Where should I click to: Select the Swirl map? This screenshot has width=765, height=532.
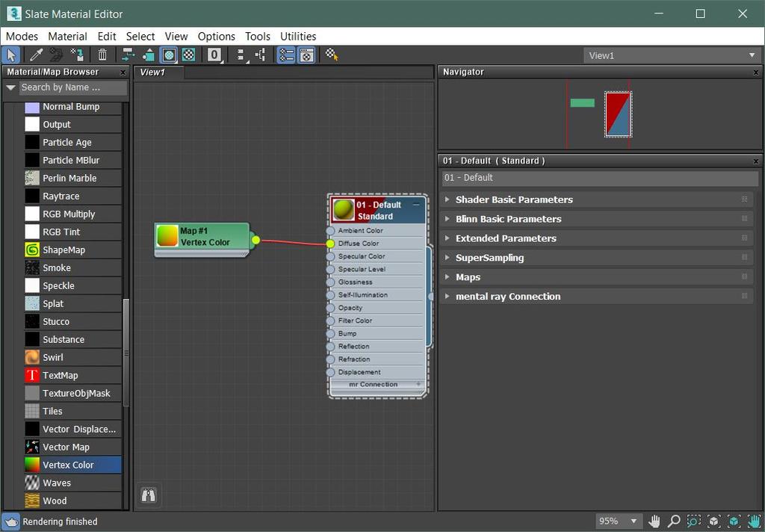tap(72, 357)
